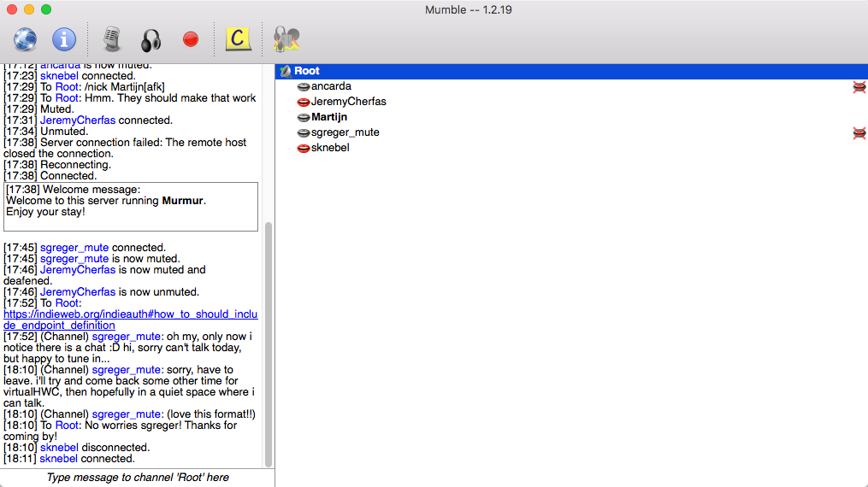Image resolution: width=868 pixels, height=487 pixels.
Task: Click the grey lips icon next to Martijn
Action: [x=304, y=118]
